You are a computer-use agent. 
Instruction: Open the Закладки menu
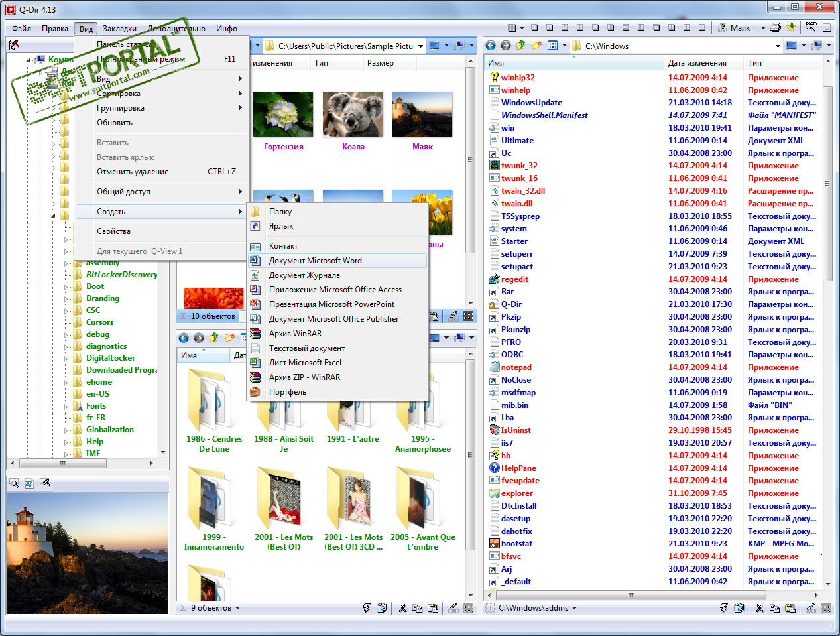point(119,29)
